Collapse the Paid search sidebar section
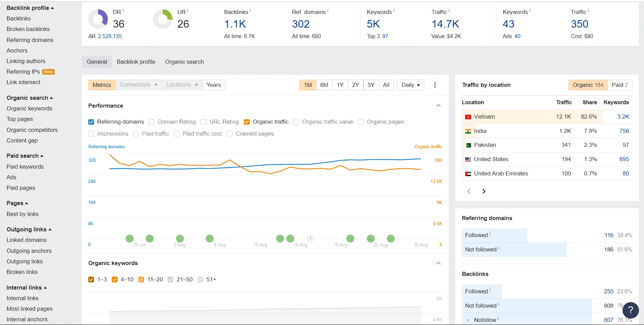The image size is (644, 325). [25, 156]
